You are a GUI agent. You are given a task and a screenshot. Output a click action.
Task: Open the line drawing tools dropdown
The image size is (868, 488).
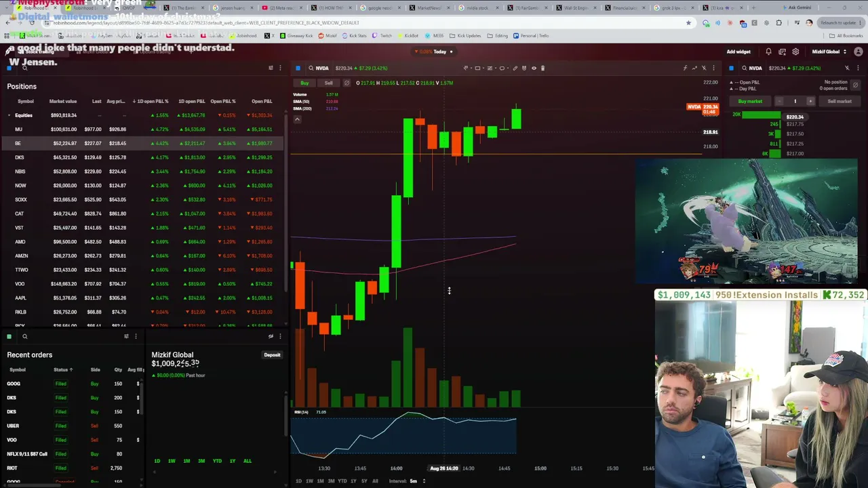click(467, 68)
